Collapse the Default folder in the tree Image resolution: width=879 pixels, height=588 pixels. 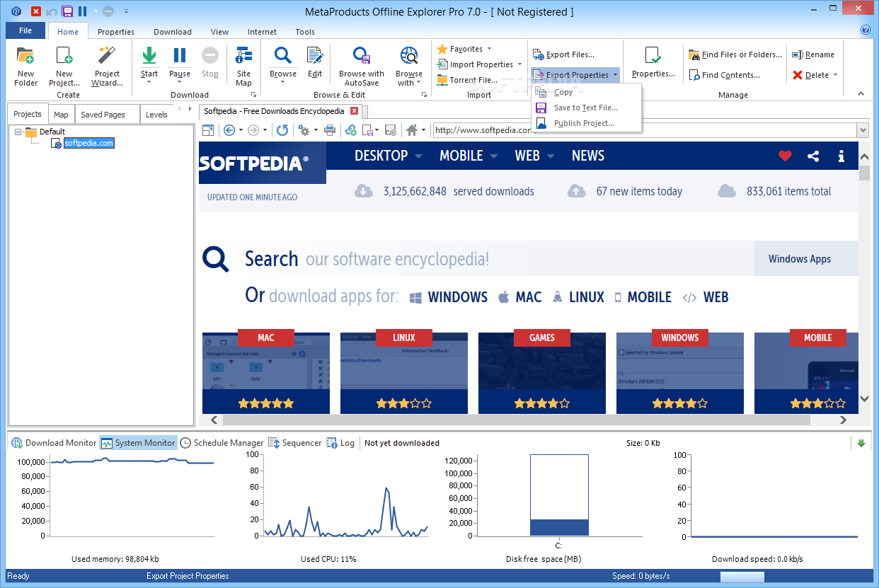click(x=18, y=132)
